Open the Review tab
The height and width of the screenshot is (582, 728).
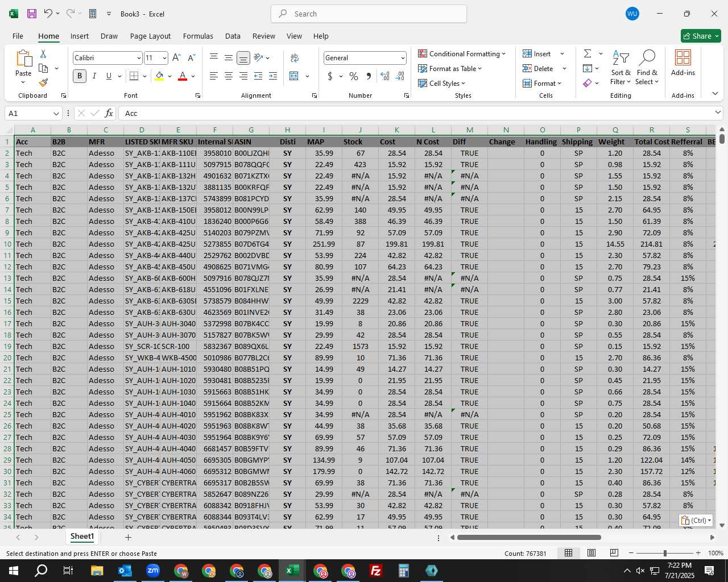click(264, 36)
